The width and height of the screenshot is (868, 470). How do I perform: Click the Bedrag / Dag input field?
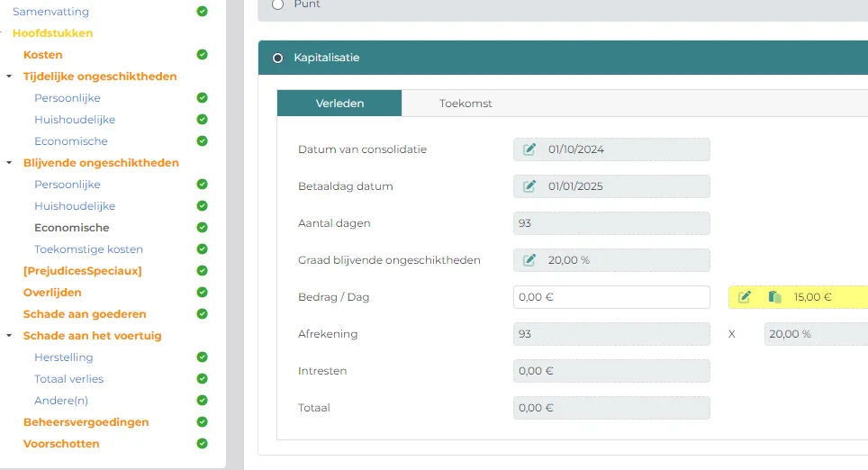tap(611, 297)
